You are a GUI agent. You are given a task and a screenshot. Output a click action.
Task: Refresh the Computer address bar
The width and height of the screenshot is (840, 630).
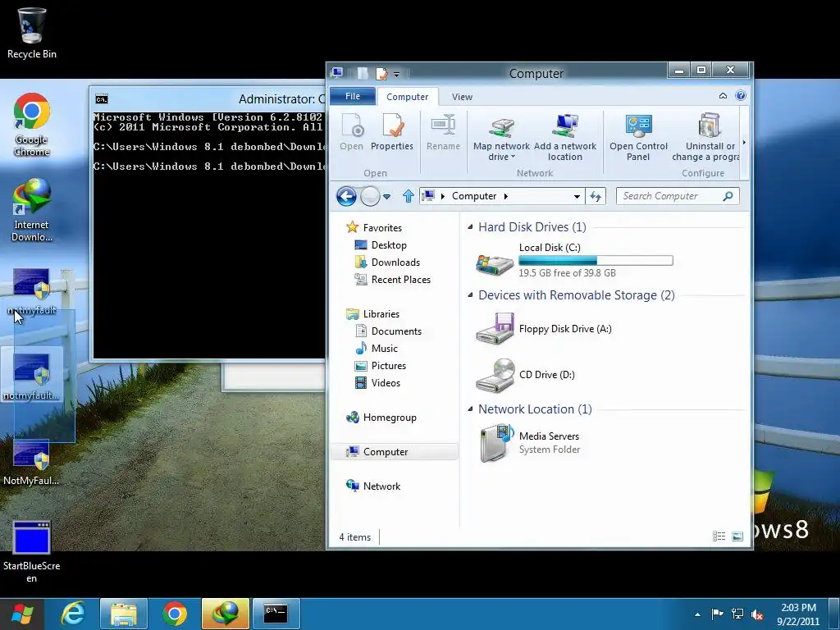tap(596, 196)
